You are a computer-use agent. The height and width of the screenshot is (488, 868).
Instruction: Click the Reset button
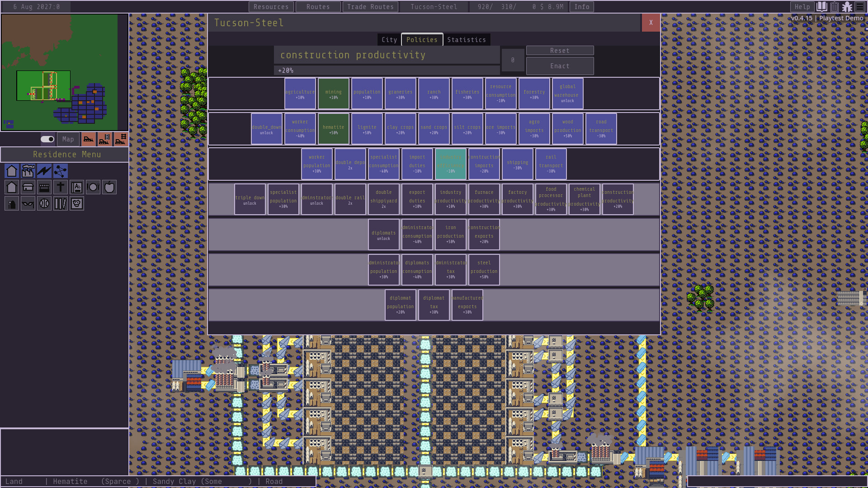560,50
